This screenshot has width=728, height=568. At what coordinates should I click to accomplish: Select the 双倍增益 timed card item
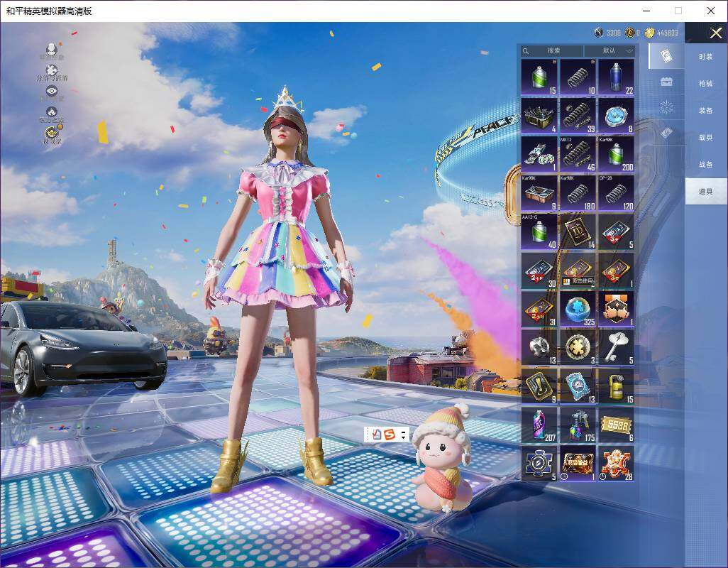(578, 464)
